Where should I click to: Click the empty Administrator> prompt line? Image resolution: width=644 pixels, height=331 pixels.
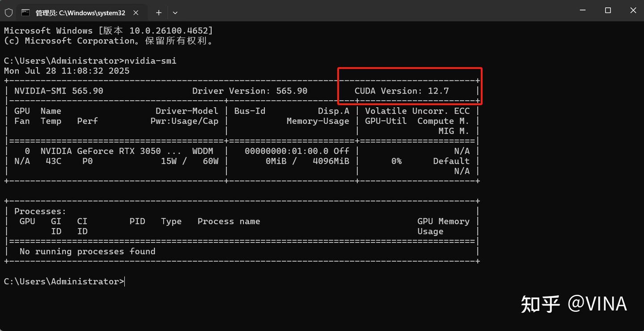point(64,281)
